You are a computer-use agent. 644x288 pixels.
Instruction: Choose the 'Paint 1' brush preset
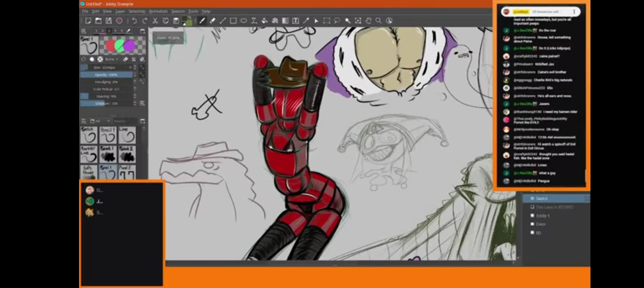tap(108, 154)
